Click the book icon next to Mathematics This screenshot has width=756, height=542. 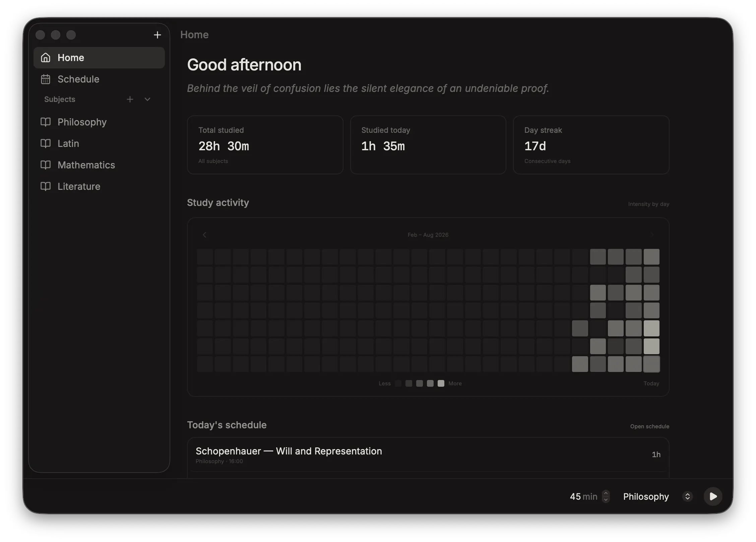tap(46, 165)
